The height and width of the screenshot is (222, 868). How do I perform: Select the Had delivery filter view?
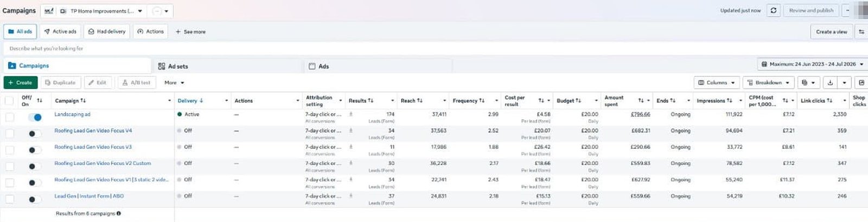coord(107,31)
